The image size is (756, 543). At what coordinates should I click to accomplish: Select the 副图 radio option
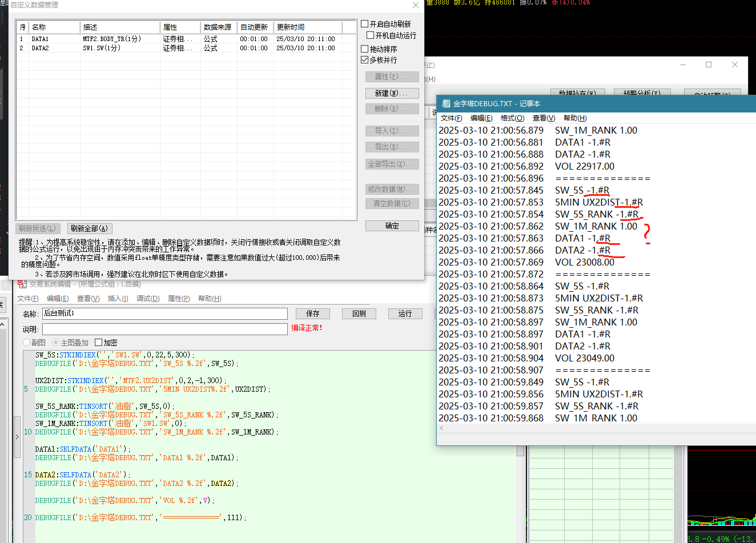(x=26, y=343)
